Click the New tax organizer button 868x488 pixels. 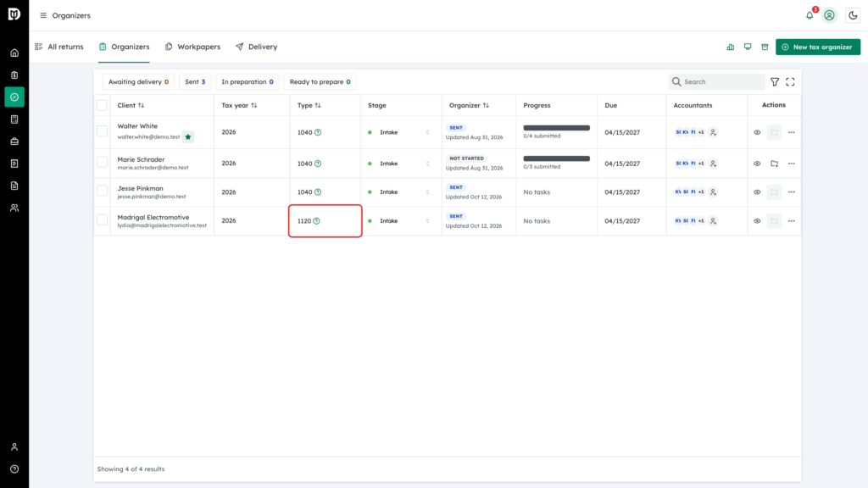pyautogui.click(x=818, y=47)
